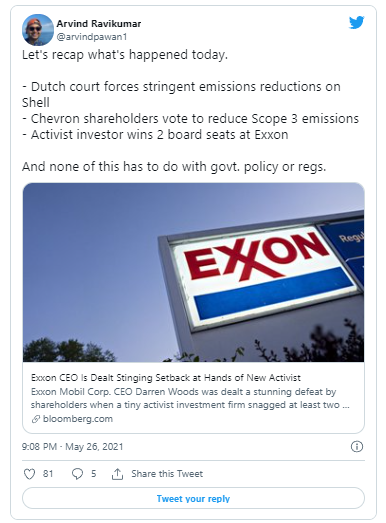Click the link chain icon beside bloomberg.com
Screen dimensions: 386x523
coord(36,419)
